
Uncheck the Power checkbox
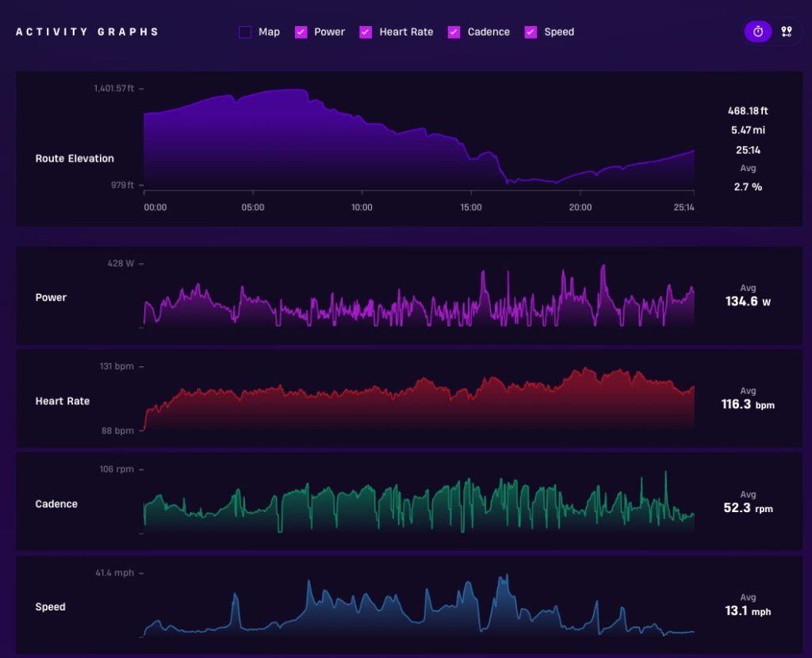301,32
